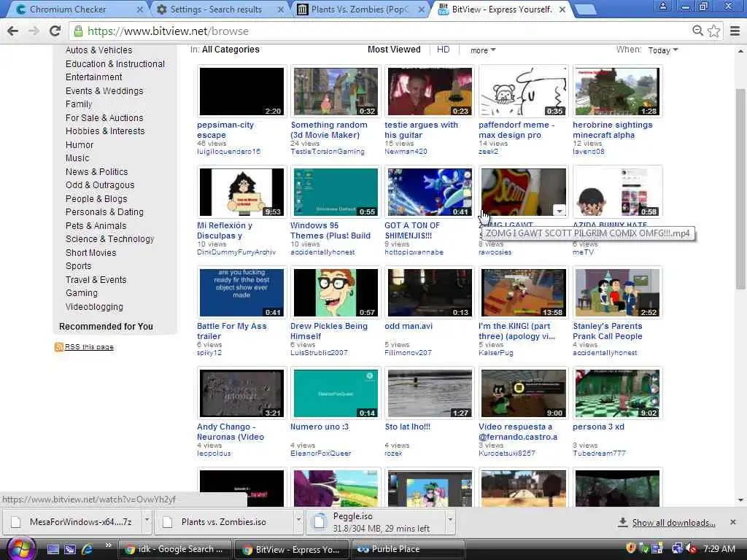This screenshot has height=560, width=747.
Task: Click the zoom magnifier in the address bar
Action: (697, 31)
